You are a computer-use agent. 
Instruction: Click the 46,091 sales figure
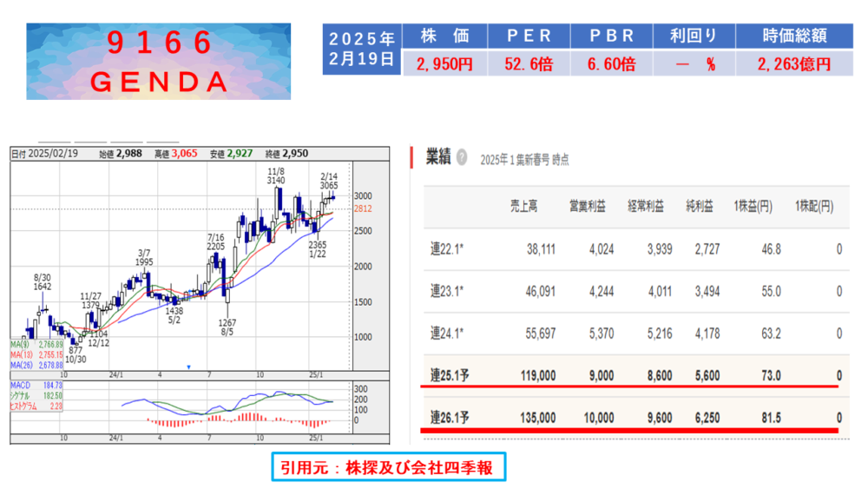pyautogui.click(x=541, y=291)
